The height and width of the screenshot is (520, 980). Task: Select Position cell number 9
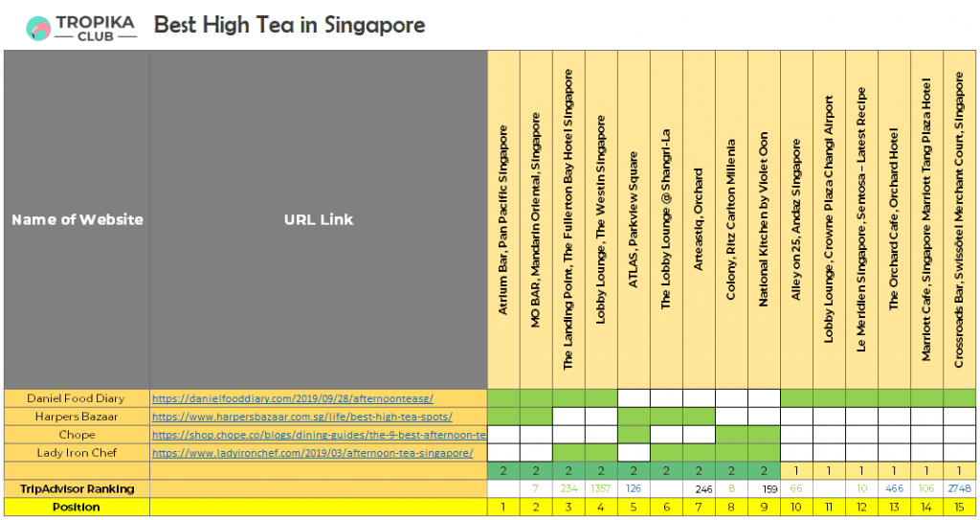point(764,507)
